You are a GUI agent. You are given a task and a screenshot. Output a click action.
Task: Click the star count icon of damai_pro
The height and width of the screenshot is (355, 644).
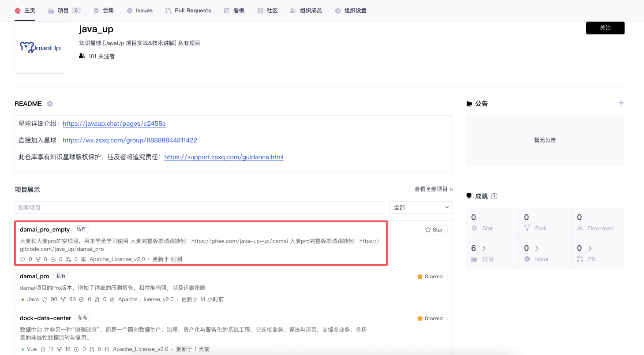point(45,299)
